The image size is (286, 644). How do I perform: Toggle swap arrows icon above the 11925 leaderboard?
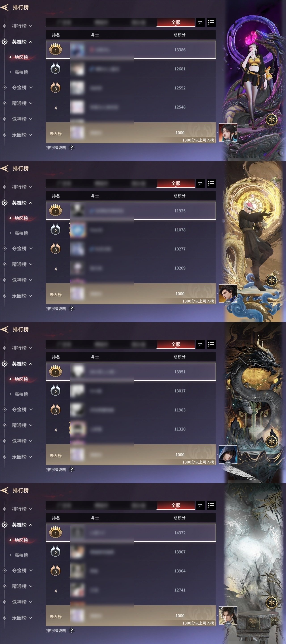point(200,184)
